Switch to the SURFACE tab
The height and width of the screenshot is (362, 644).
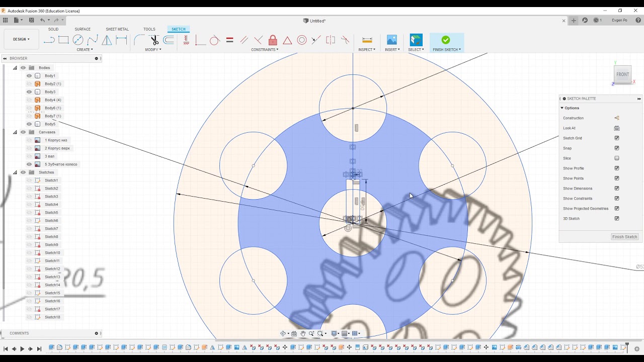tap(83, 29)
